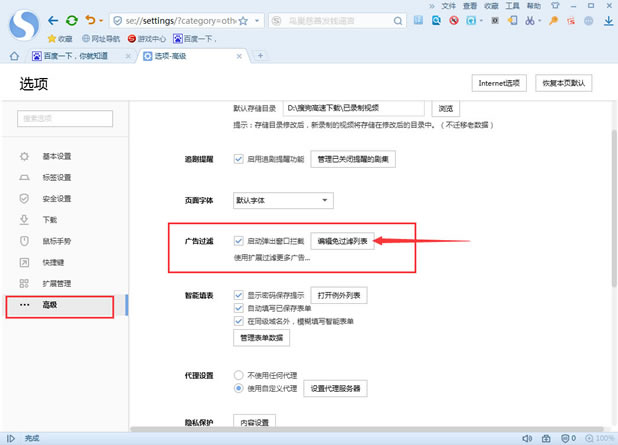This screenshot has width=618, height=445.
Task: Click the green refresh page icon
Action: [x=72, y=19]
